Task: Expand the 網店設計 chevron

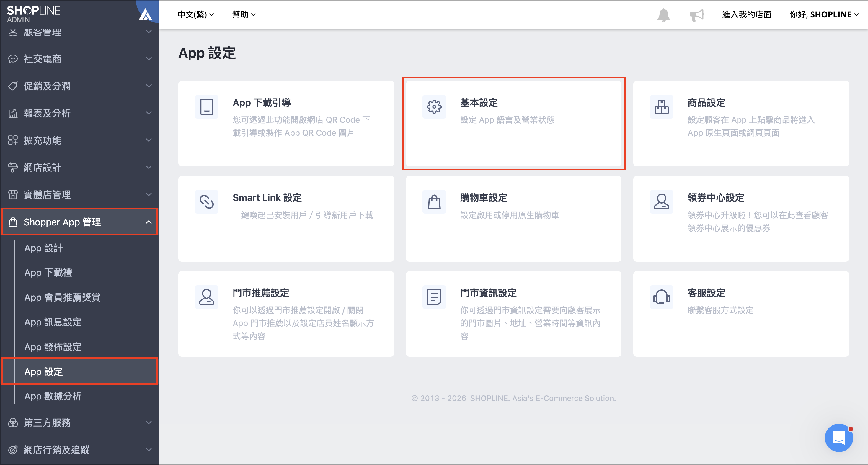Action: 149,167
